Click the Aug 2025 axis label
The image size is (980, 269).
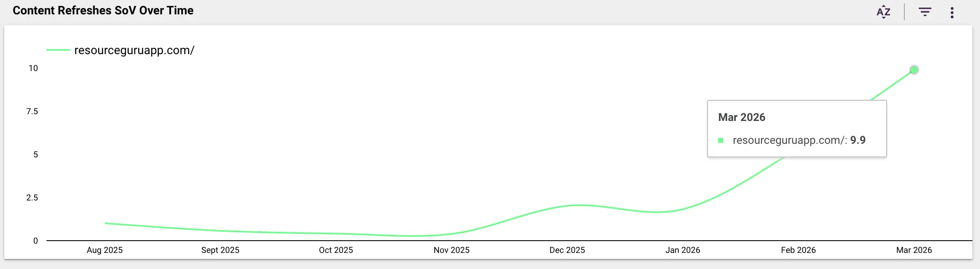pyautogui.click(x=104, y=250)
